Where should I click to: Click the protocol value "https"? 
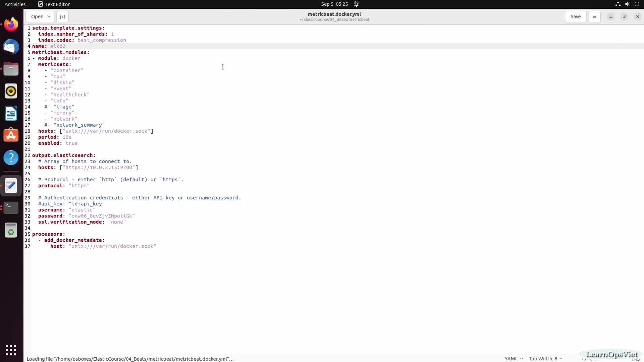tap(79, 185)
